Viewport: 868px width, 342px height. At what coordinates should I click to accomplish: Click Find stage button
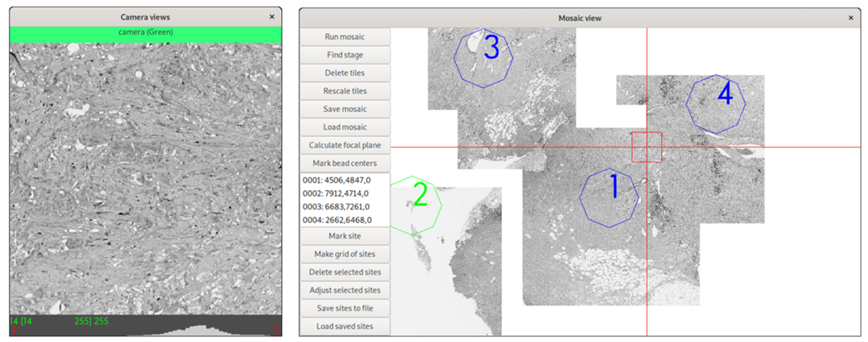click(x=345, y=55)
